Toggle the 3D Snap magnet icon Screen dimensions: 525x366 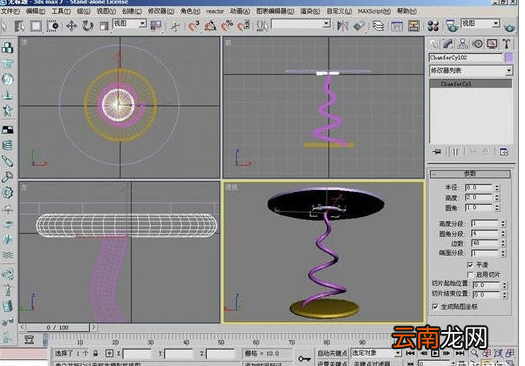194,25
